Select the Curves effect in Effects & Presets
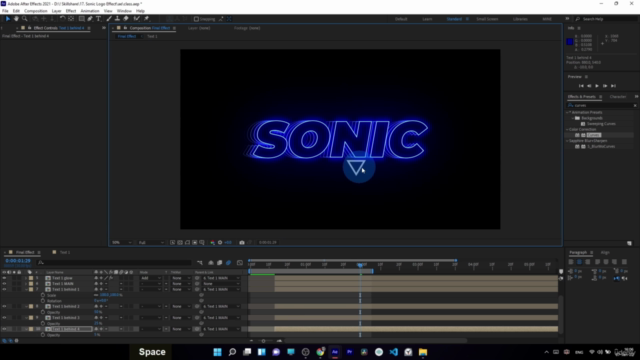 (594, 135)
